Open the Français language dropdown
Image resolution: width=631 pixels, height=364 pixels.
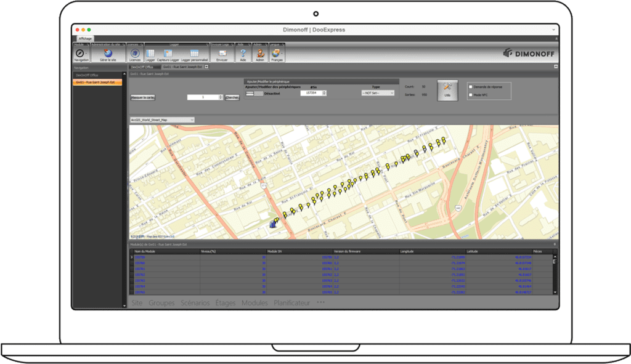tap(277, 54)
